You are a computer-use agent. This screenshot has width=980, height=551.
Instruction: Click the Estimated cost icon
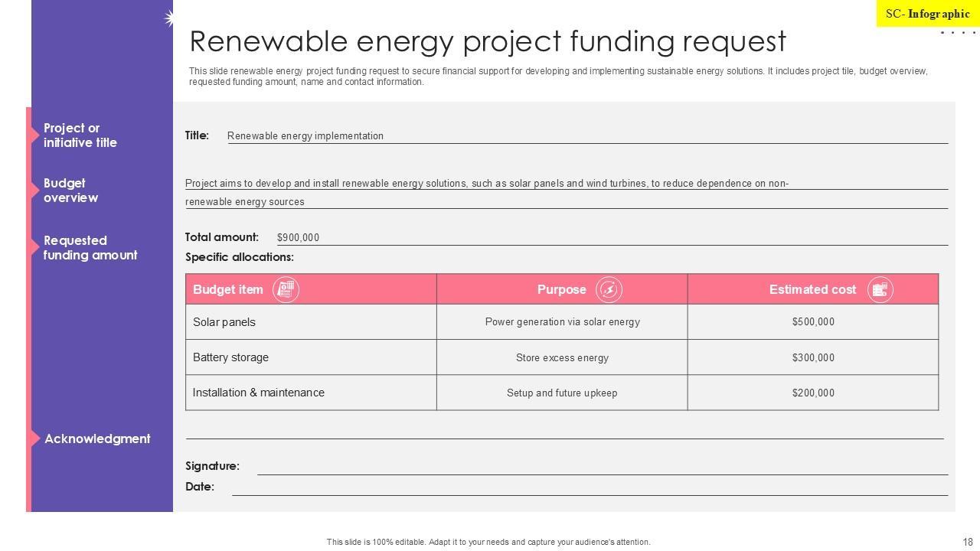click(x=880, y=289)
